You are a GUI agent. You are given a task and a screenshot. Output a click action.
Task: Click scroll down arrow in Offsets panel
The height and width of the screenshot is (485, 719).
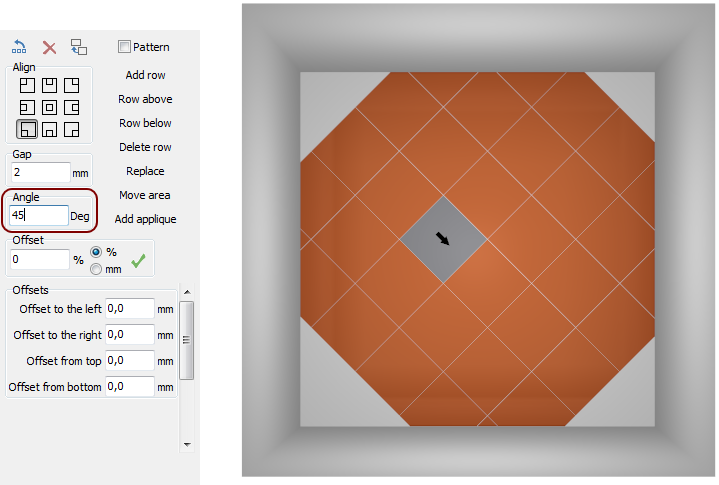pos(187,444)
